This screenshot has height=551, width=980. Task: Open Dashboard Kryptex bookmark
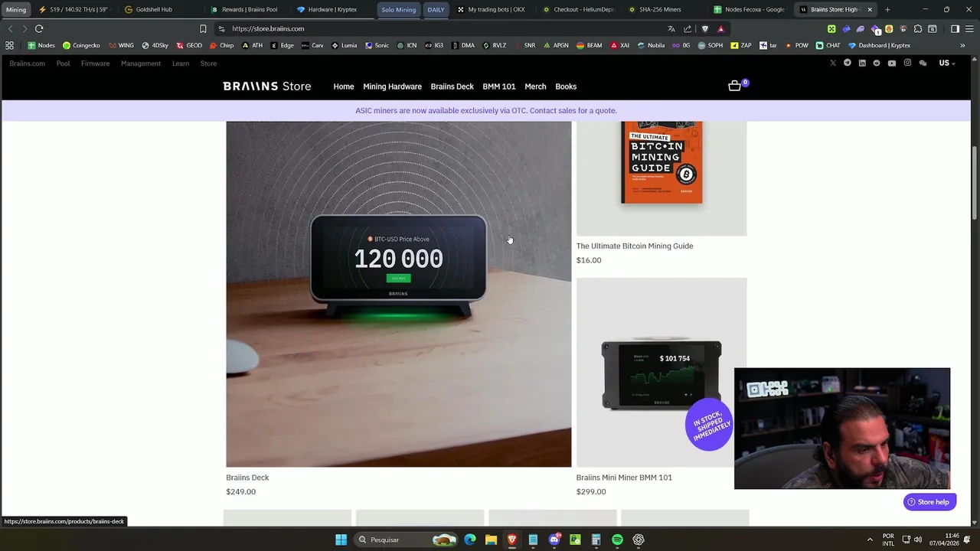(x=879, y=45)
